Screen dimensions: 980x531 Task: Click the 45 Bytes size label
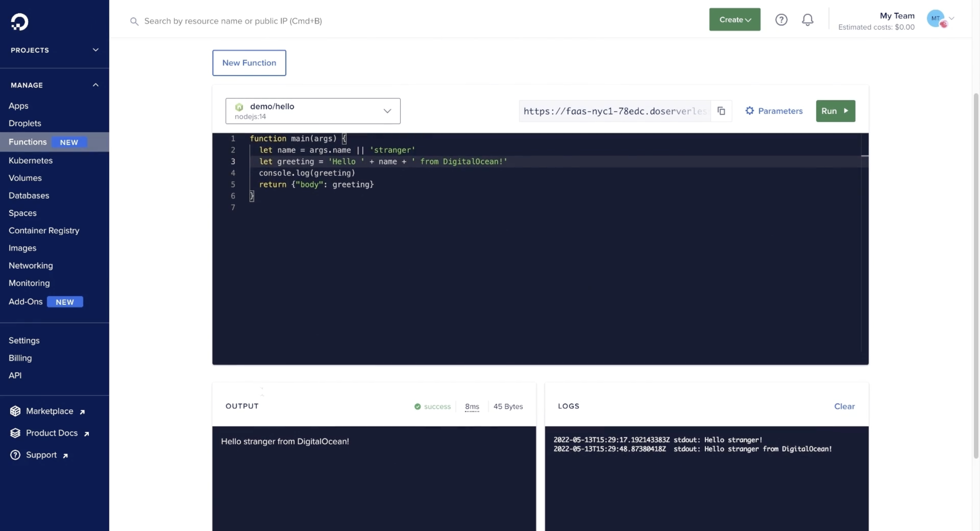508,406
